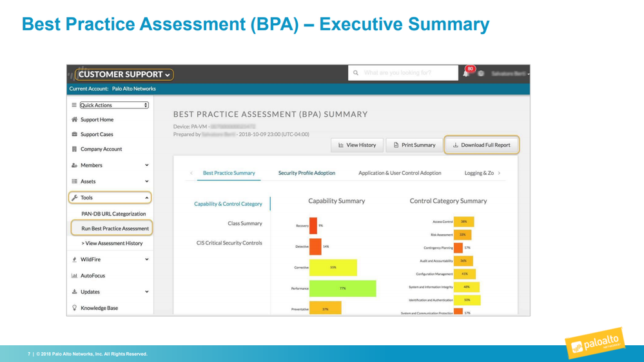Click the Company Account building icon
This screenshot has width=644, height=362.
point(74,149)
